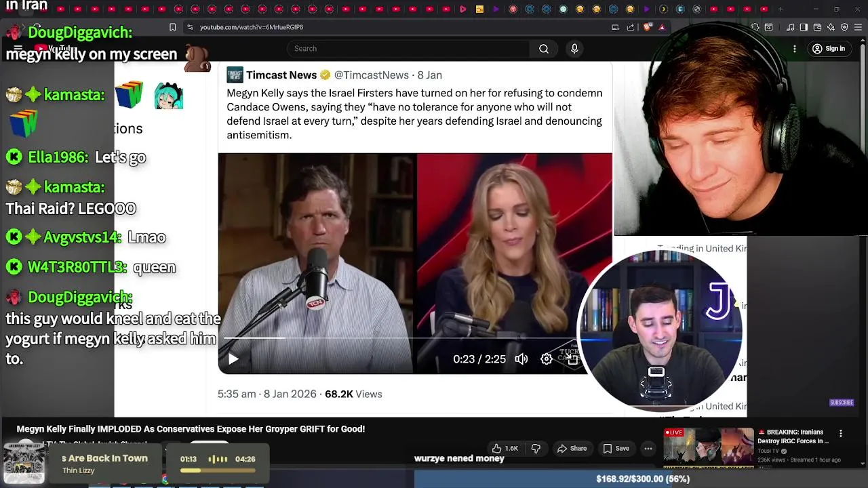This screenshot has width=868, height=488.
Task: Click the tweet timestamp 5:35 am · 8 Jan 2026
Action: pos(267,394)
